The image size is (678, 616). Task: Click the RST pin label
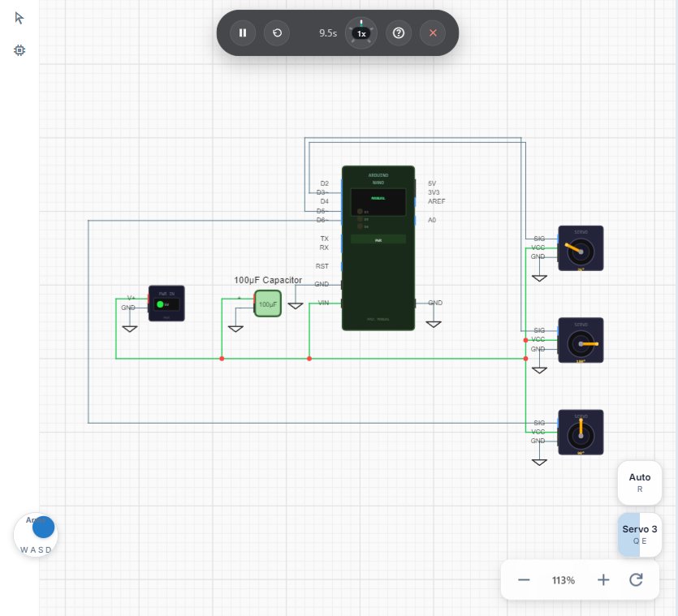click(x=322, y=266)
